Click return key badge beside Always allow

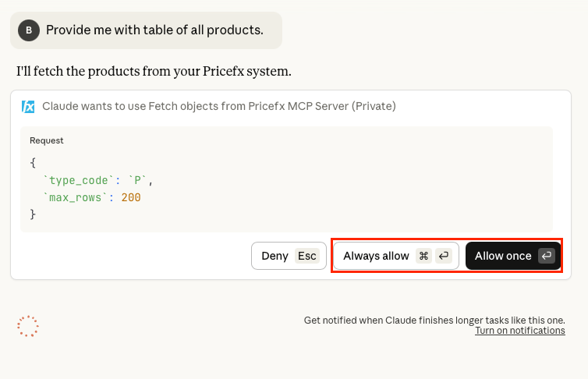point(444,256)
